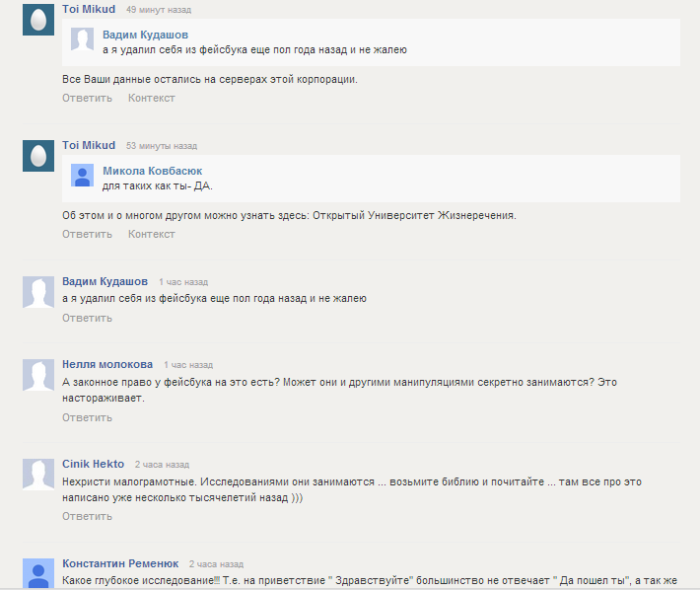Image resolution: width=700 pixels, height=590 pixels.
Task: Open Cinik Hekto's avatar thumbnail
Action: pyautogui.click(x=38, y=475)
